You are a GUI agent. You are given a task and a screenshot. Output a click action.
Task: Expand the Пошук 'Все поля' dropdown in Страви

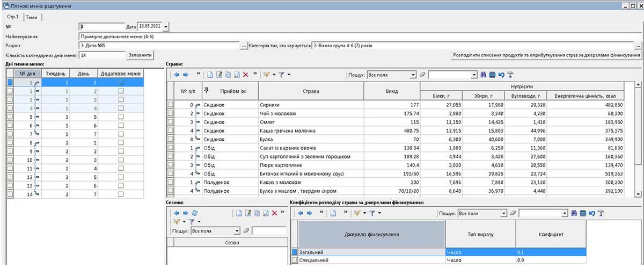point(413,75)
